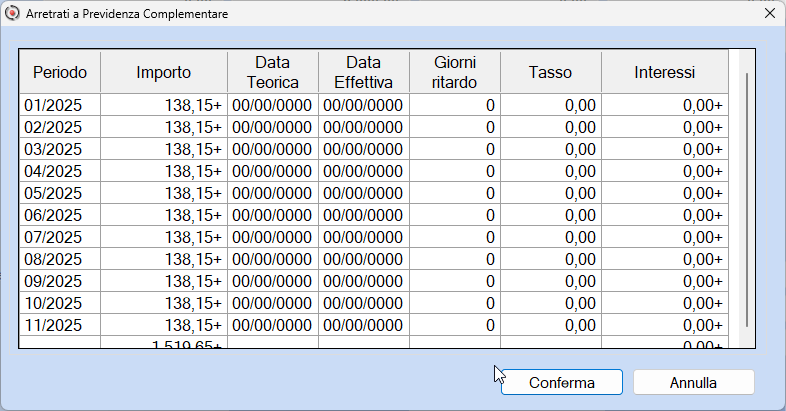
Task: Select period cell 10/2025
Action: pyautogui.click(x=60, y=304)
